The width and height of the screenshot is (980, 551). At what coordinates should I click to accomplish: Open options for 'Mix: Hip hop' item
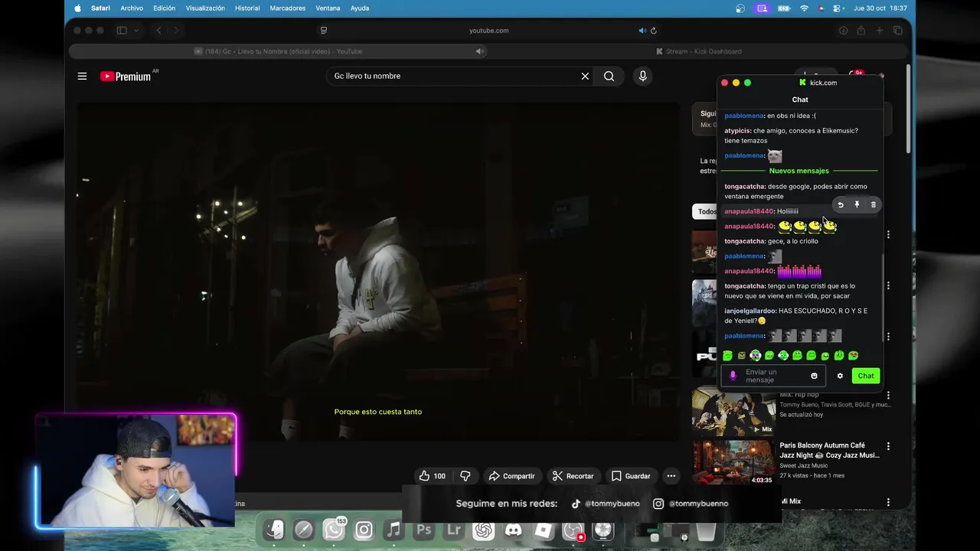888,396
